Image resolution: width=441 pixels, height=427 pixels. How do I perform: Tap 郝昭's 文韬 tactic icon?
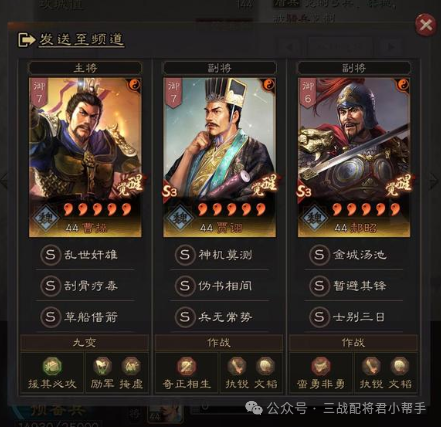400,366
